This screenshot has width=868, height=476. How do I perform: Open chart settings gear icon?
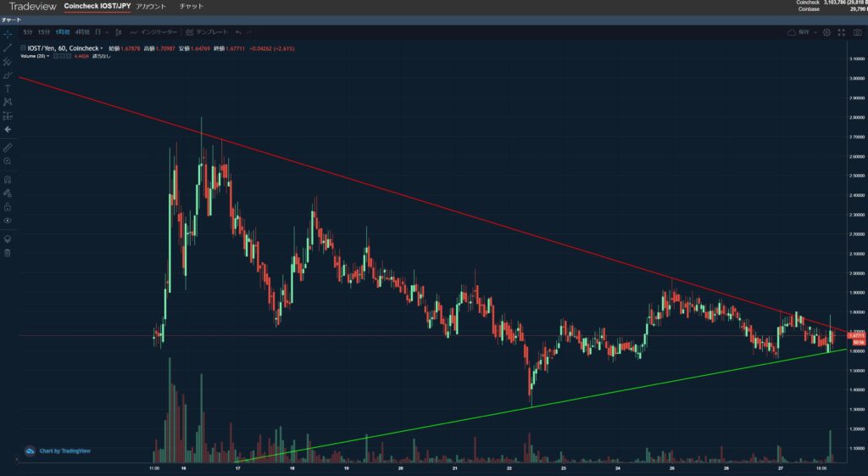(x=826, y=33)
